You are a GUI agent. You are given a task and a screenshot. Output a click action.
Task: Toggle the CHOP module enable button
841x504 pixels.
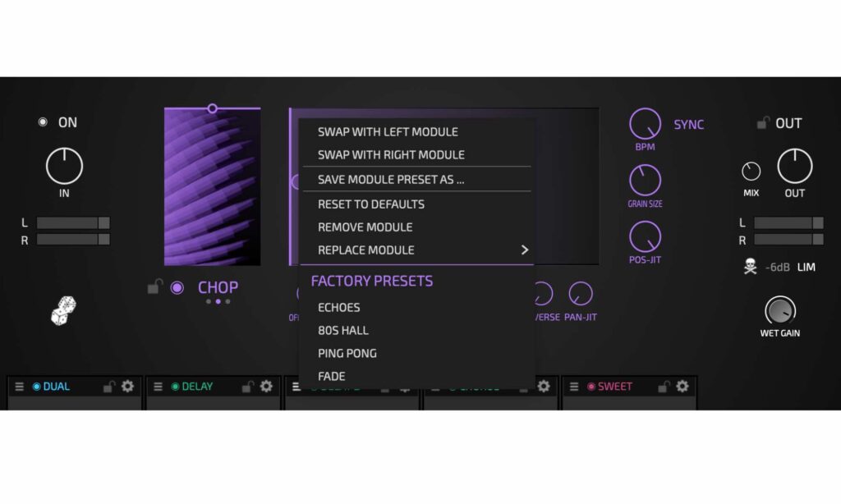click(177, 287)
